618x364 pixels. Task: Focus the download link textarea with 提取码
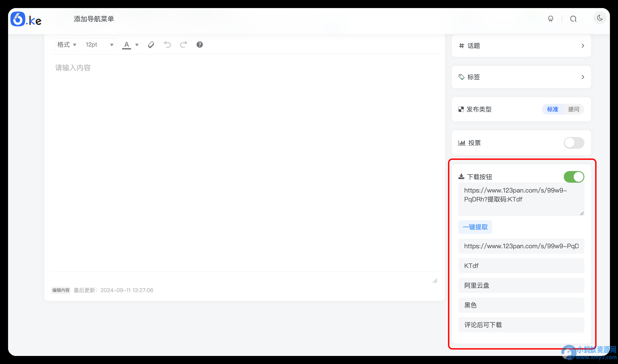(521, 199)
